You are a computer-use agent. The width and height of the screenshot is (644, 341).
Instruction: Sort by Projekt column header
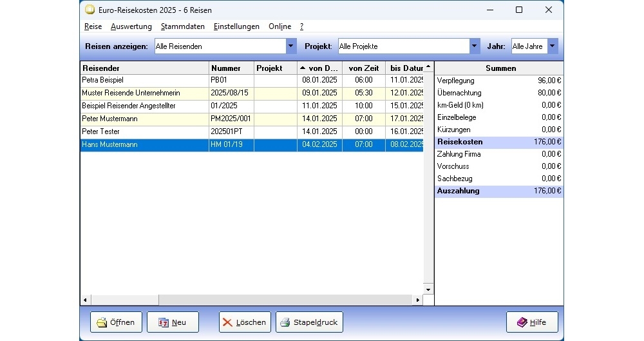(276, 68)
